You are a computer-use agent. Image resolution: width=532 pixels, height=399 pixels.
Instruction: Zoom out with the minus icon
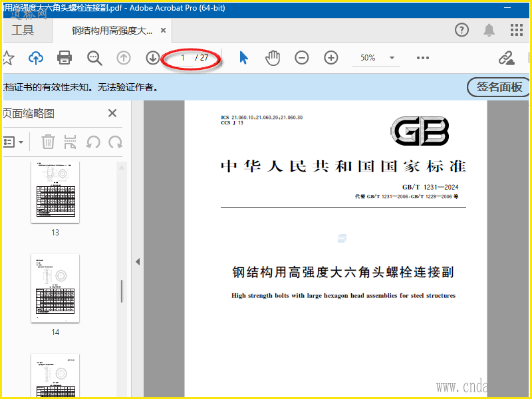[x=302, y=58]
